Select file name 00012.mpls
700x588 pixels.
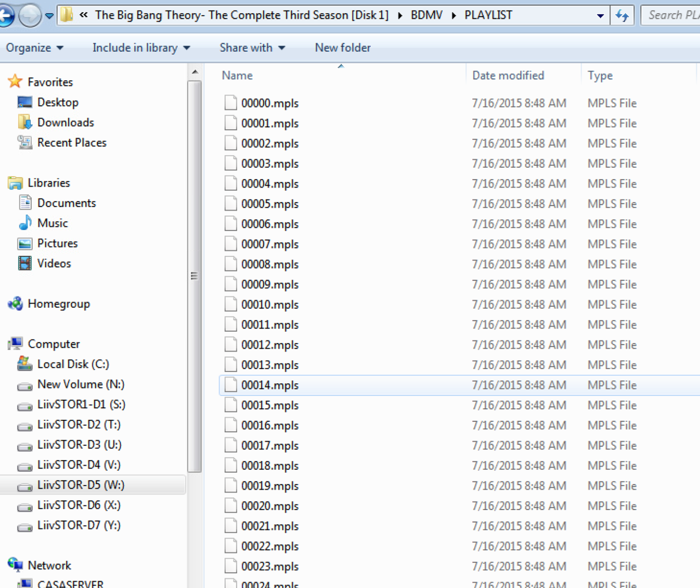(270, 345)
